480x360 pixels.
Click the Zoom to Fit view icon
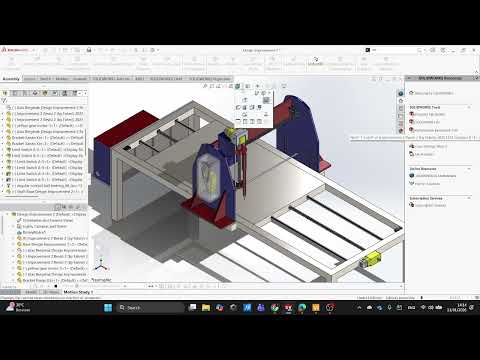click(x=205, y=86)
